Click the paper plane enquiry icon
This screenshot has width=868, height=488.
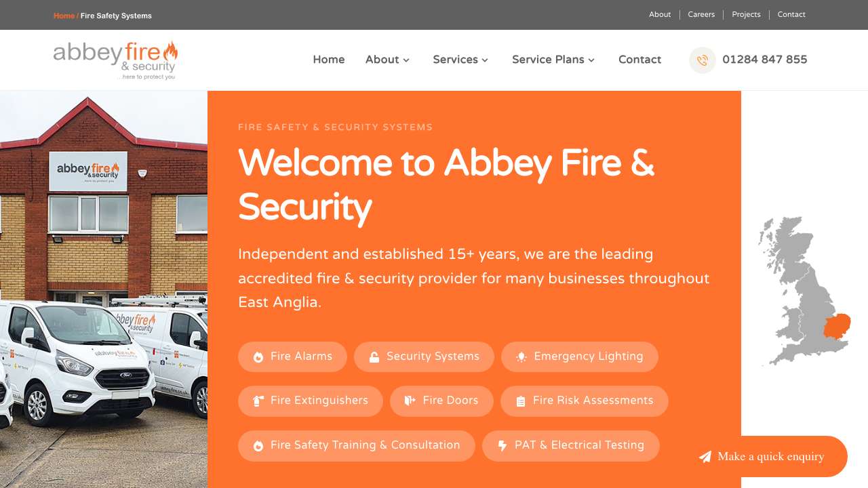705,457
